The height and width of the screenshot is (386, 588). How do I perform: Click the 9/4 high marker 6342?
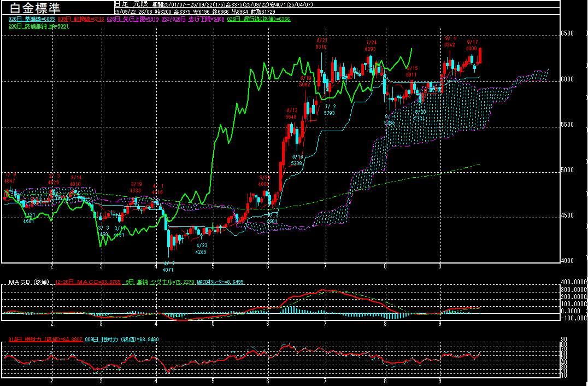pyautogui.click(x=450, y=45)
